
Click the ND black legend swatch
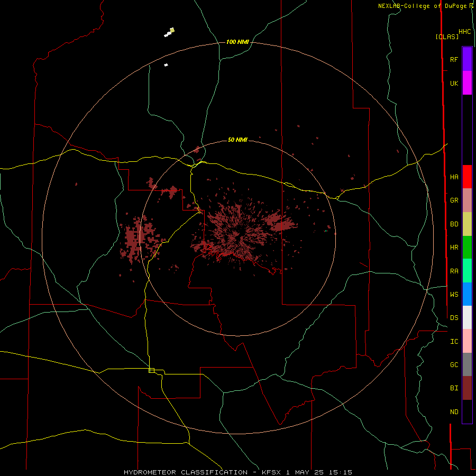467,411
